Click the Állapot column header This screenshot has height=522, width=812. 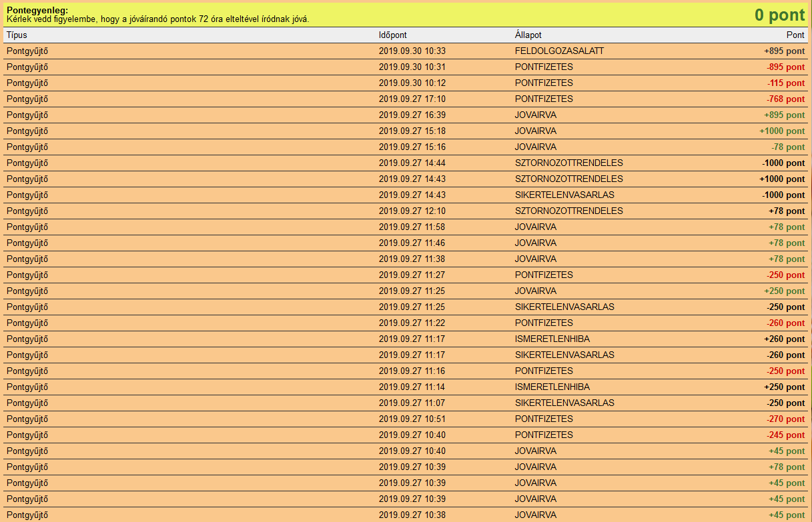click(528, 35)
